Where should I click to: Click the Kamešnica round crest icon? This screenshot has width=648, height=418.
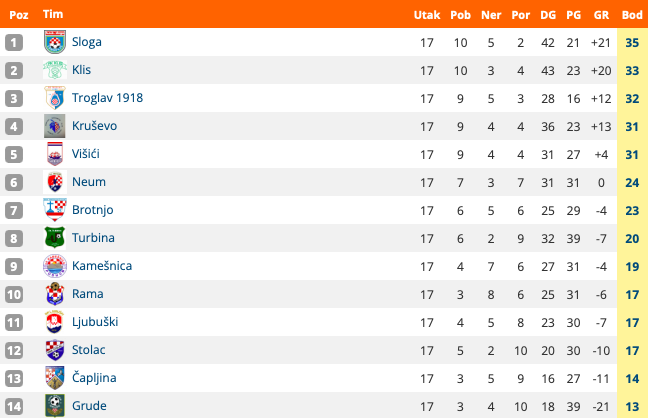pos(55,266)
